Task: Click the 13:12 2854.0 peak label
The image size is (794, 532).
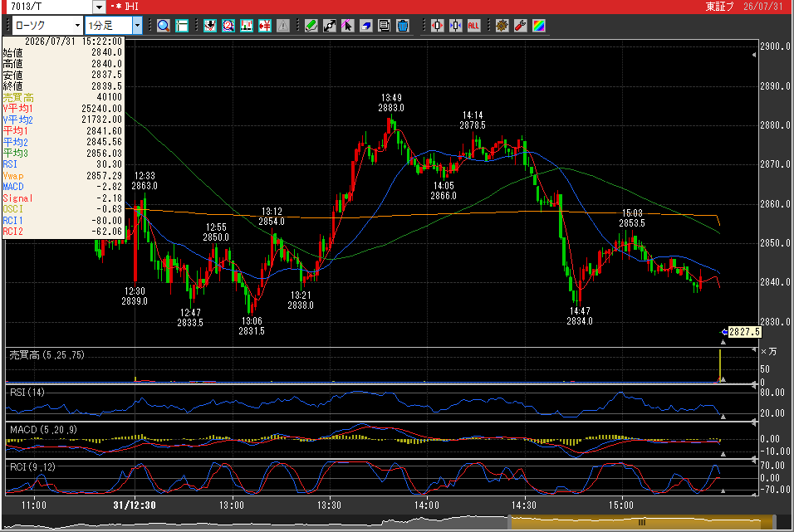Action: (272, 217)
